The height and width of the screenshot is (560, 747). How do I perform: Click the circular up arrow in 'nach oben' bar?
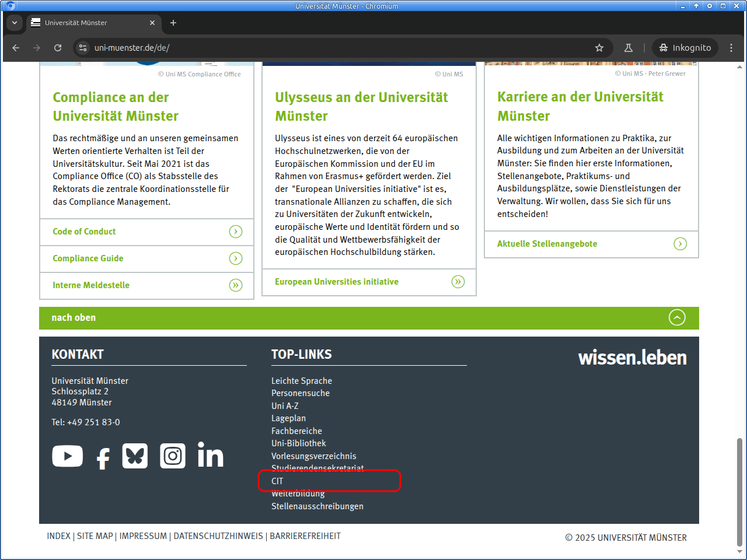676,318
